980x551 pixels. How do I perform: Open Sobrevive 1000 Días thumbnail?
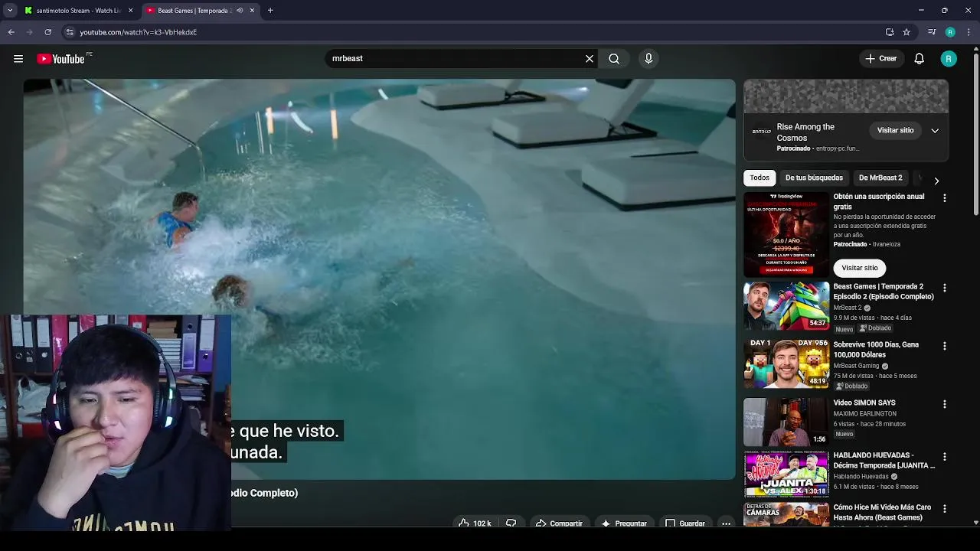(x=786, y=364)
